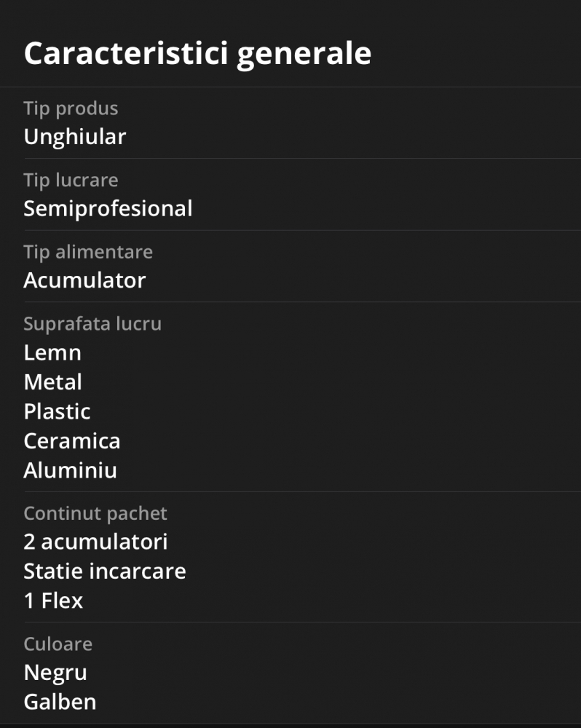Click "Metal" in the work surface list

53,382
